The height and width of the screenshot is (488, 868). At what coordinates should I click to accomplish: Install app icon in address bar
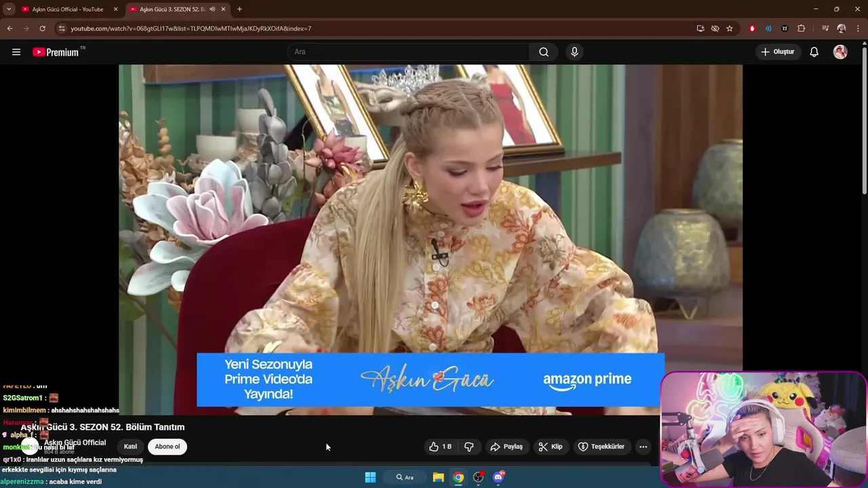[701, 28]
